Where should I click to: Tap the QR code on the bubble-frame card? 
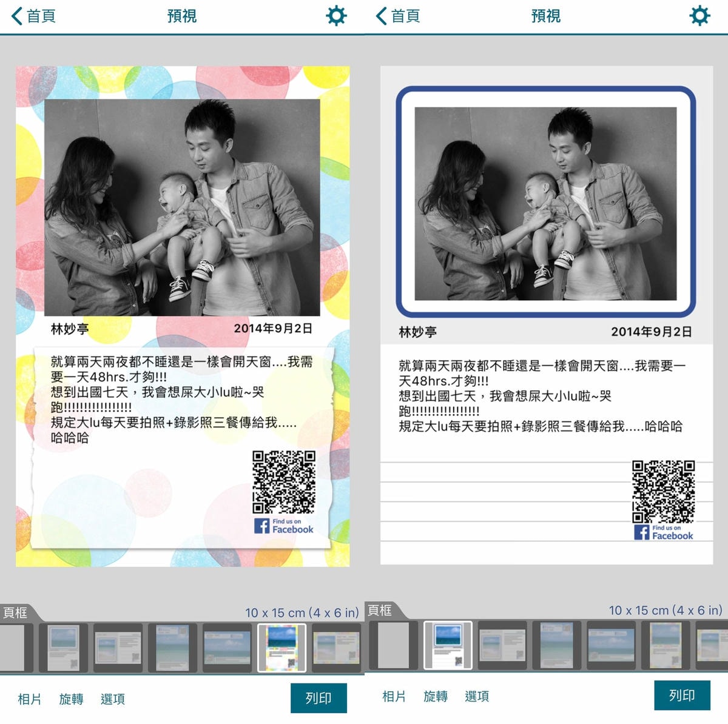(x=284, y=482)
